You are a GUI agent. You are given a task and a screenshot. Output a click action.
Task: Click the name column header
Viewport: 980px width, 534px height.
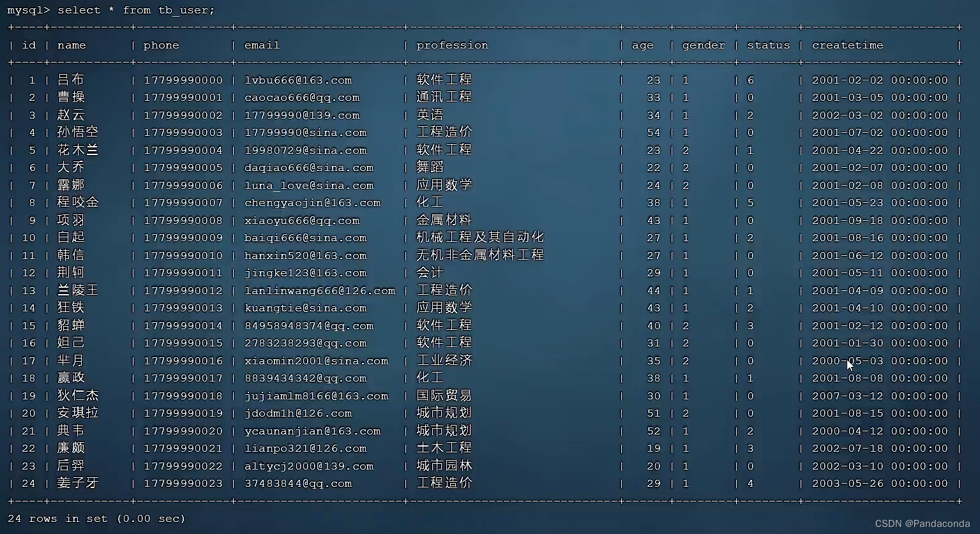(x=71, y=45)
